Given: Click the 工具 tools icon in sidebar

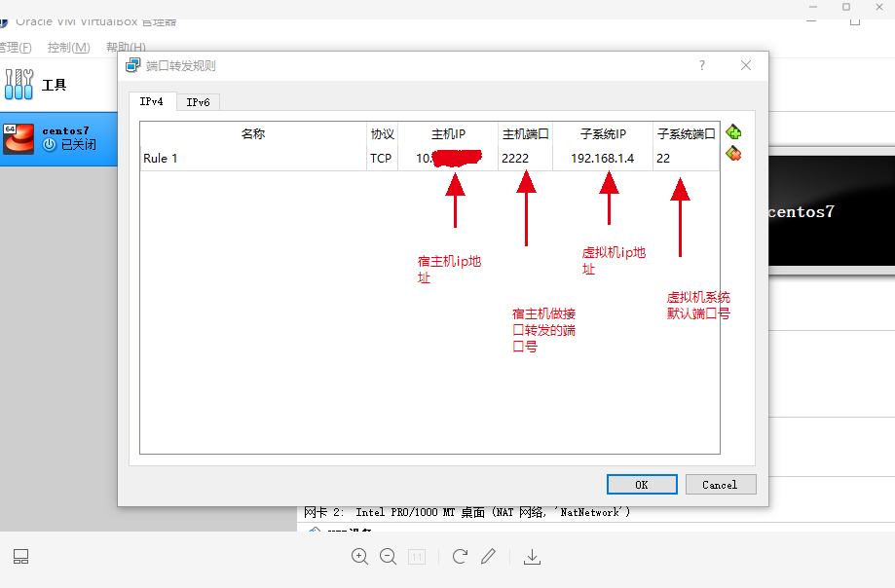Looking at the screenshot, I should (19, 85).
